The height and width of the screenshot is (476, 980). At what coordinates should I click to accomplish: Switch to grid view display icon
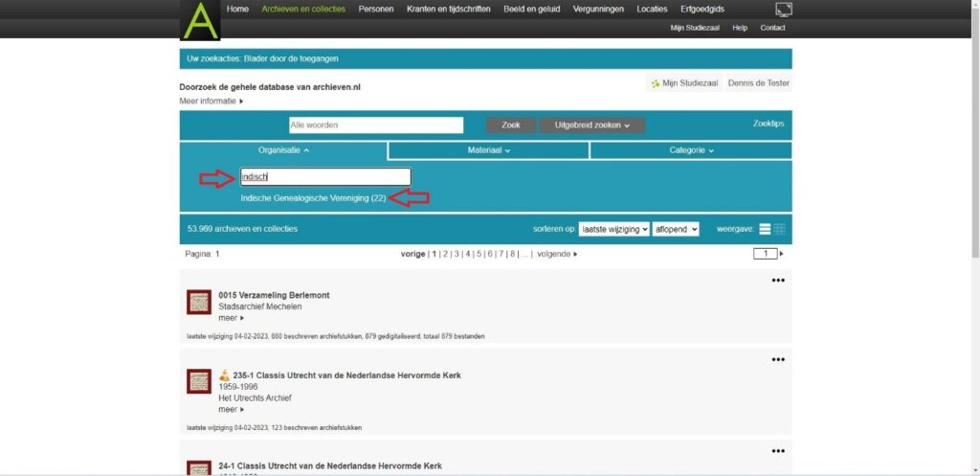coord(779,229)
